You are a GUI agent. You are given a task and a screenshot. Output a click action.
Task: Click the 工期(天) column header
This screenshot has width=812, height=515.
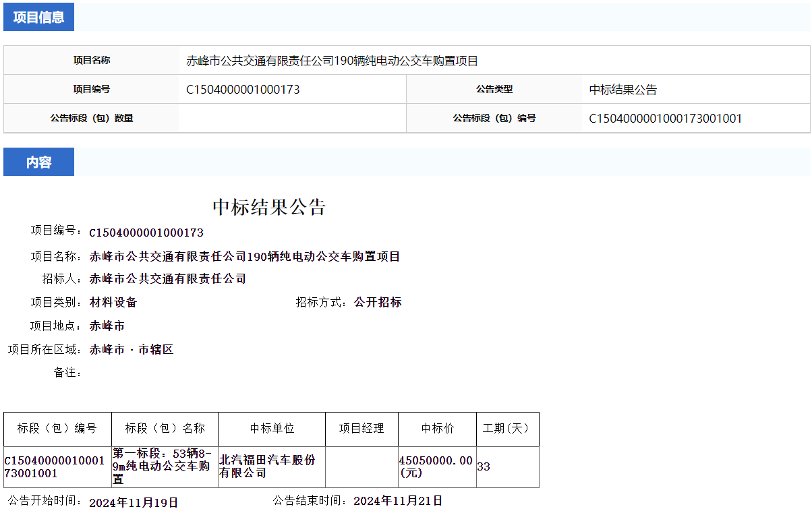(508, 429)
